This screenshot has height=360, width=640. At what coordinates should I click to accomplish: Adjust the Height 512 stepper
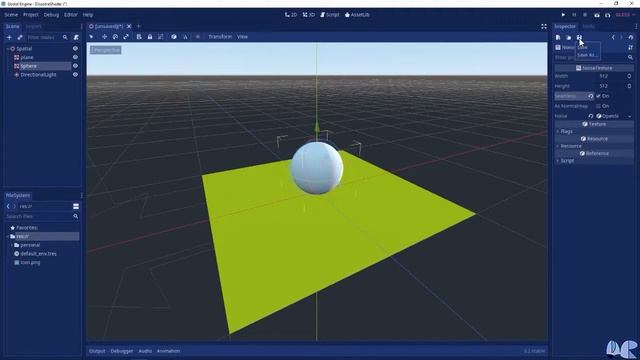pos(629,86)
